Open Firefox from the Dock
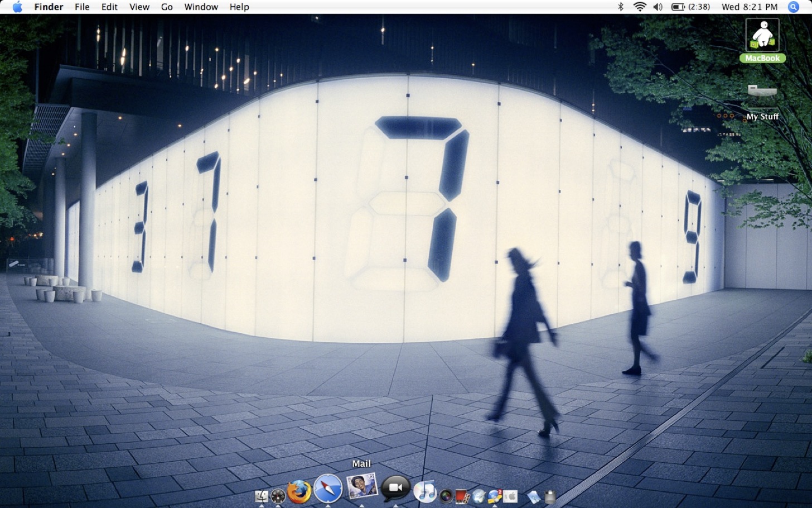 pos(299,492)
